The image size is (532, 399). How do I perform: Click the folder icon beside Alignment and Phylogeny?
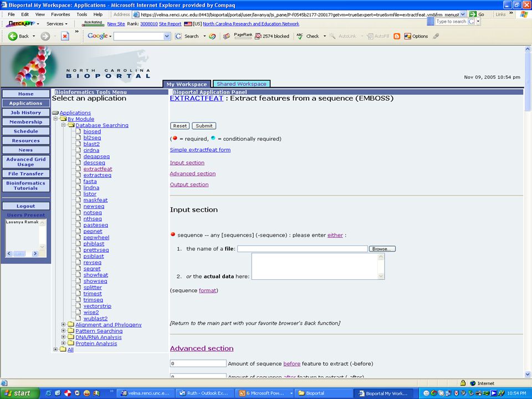pos(71,325)
